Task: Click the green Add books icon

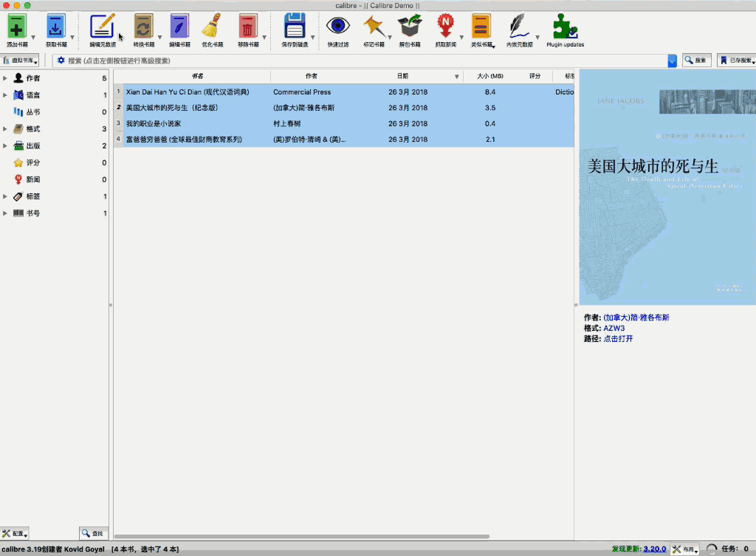Action: pos(17,27)
